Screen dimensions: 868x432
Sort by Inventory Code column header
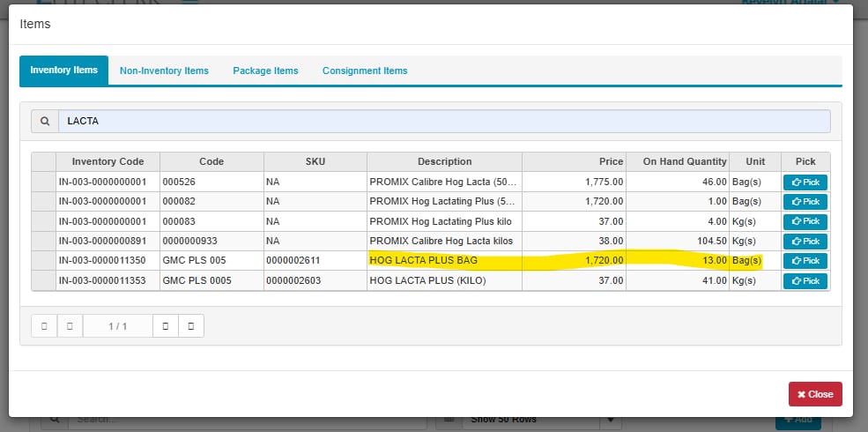click(108, 161)
